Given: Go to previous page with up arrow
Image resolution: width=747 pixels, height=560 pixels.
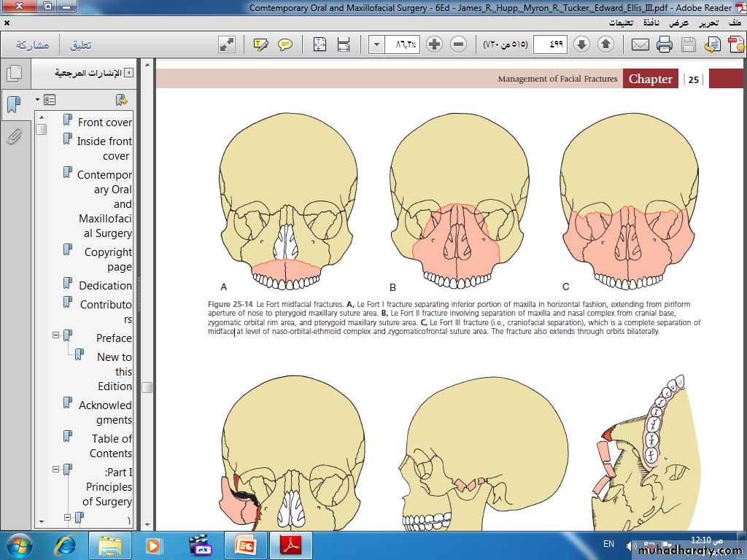Looking at the screenshot, I should coord(605,44).
